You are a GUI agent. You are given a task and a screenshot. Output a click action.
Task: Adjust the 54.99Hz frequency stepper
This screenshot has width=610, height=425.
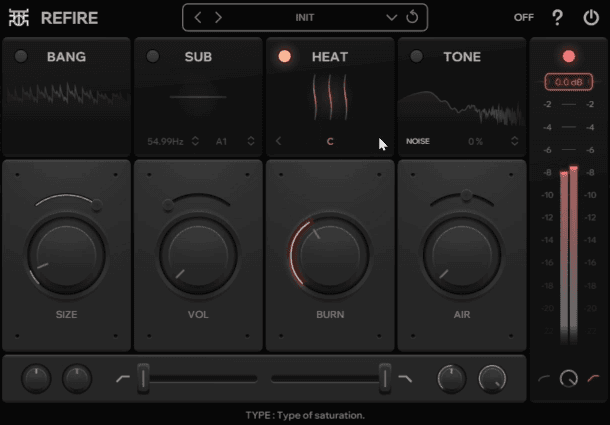click(x=195, y=141)
